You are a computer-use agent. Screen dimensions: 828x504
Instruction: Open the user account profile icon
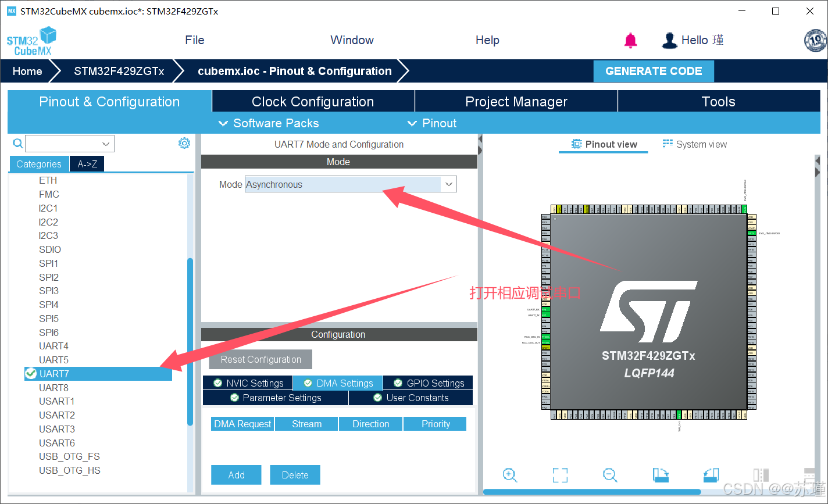670,40
